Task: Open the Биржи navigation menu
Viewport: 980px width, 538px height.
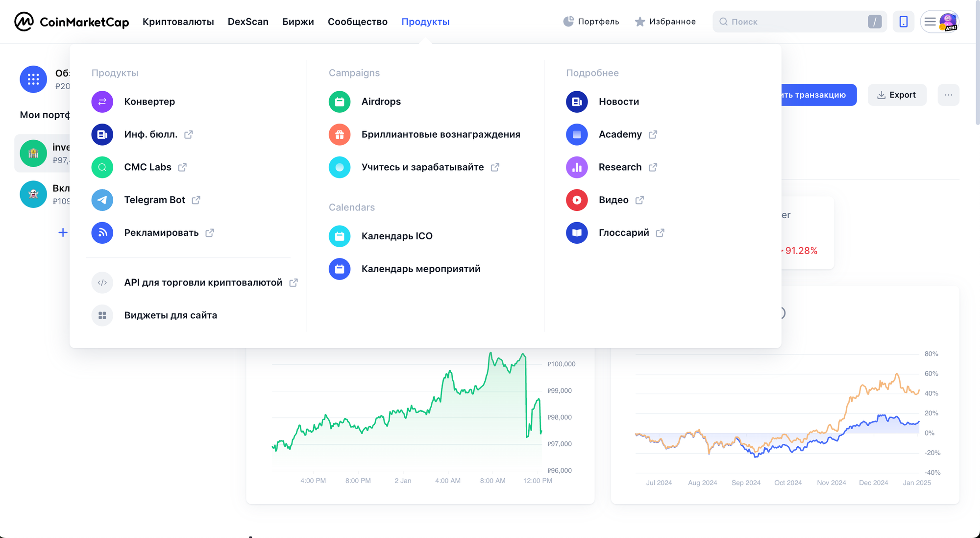Action: tap(298, 22)
